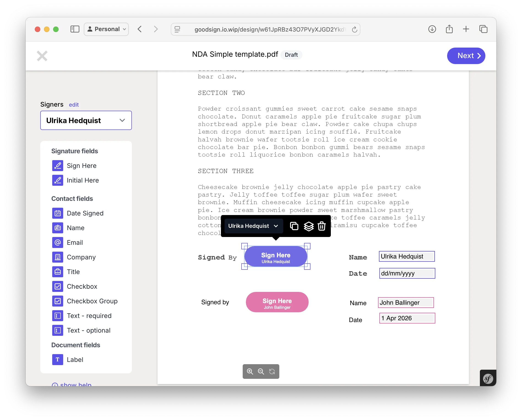Open the Ulrika Hedquist signer dropdown
The image size is (522, 420).
point(86,120)
